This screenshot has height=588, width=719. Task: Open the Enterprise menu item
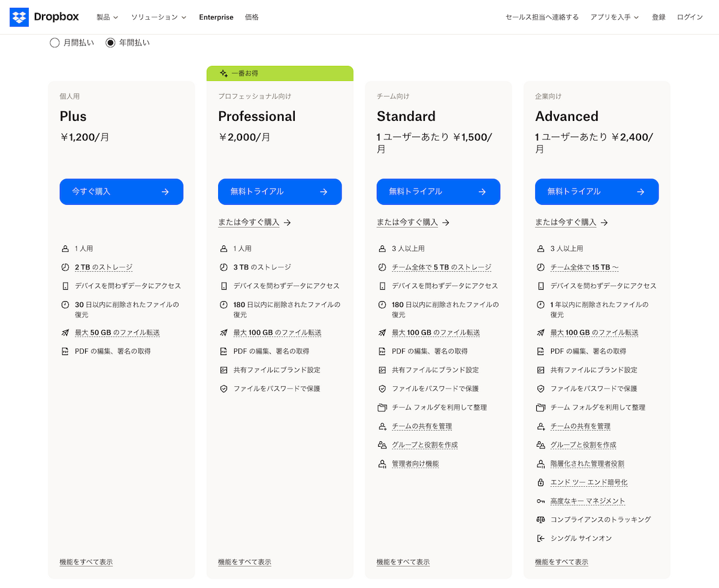(216, 17)
